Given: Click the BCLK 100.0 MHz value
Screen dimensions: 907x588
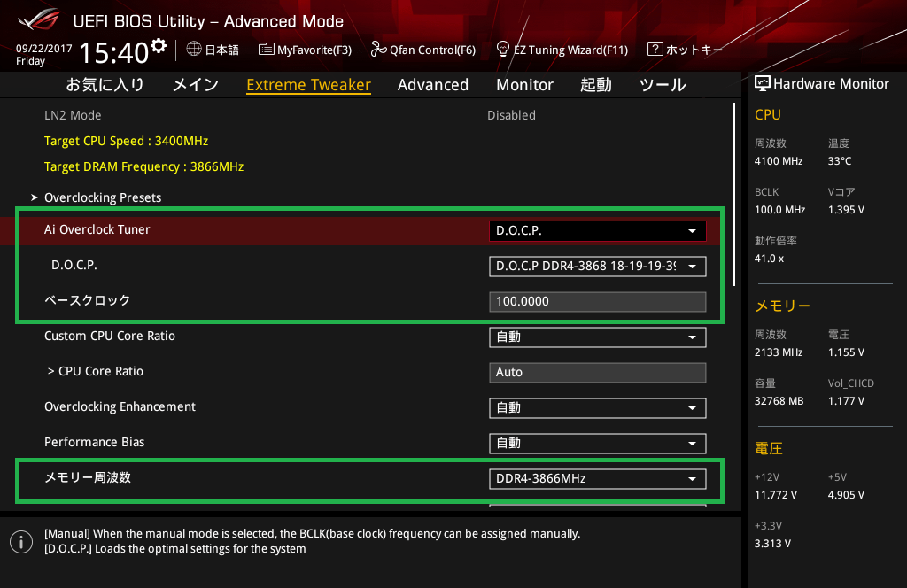Looking at the screenshot, I should click(x=779, y=210).
